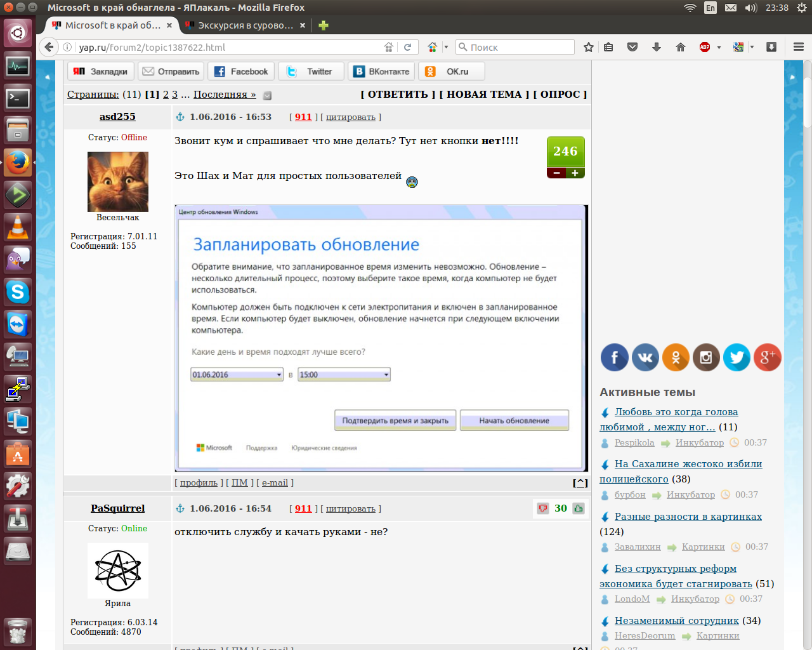Open the PaSquirrel user name link

(117, 508)
